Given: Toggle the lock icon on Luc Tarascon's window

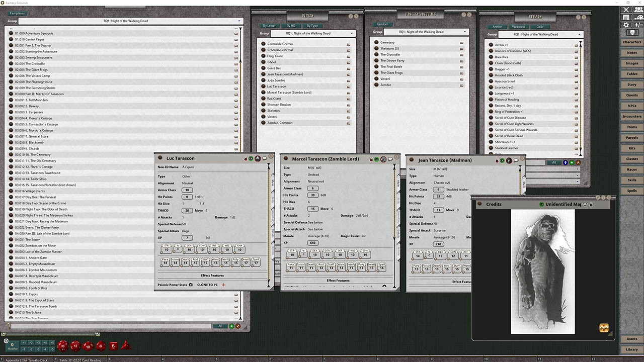Looking at the screenshot, I should [246, 158].
